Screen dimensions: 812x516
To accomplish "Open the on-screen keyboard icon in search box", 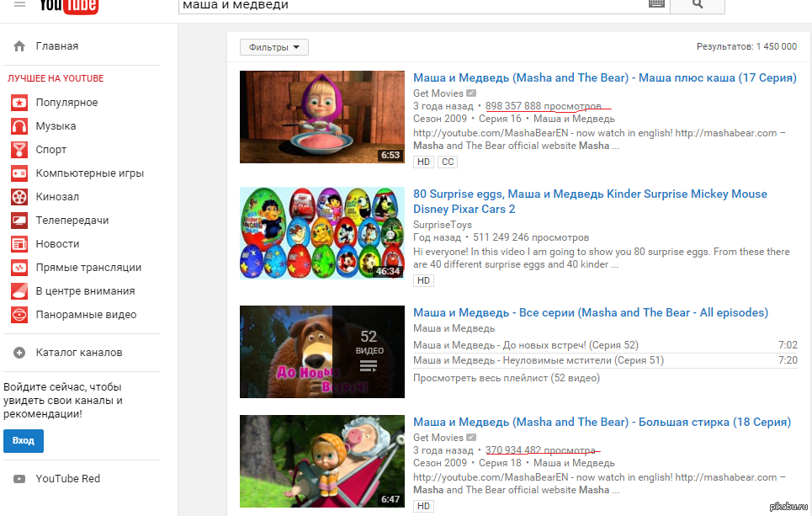I will [657, 4].
